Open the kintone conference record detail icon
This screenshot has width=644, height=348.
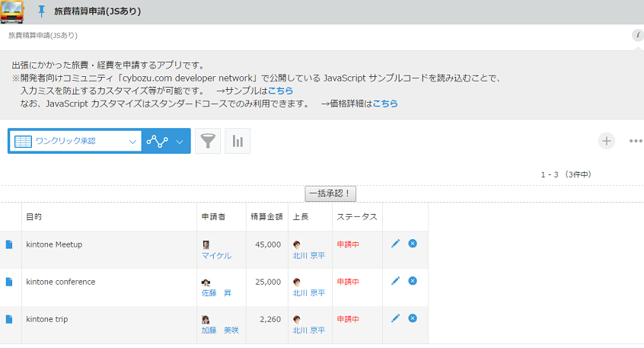click(9, 282)
